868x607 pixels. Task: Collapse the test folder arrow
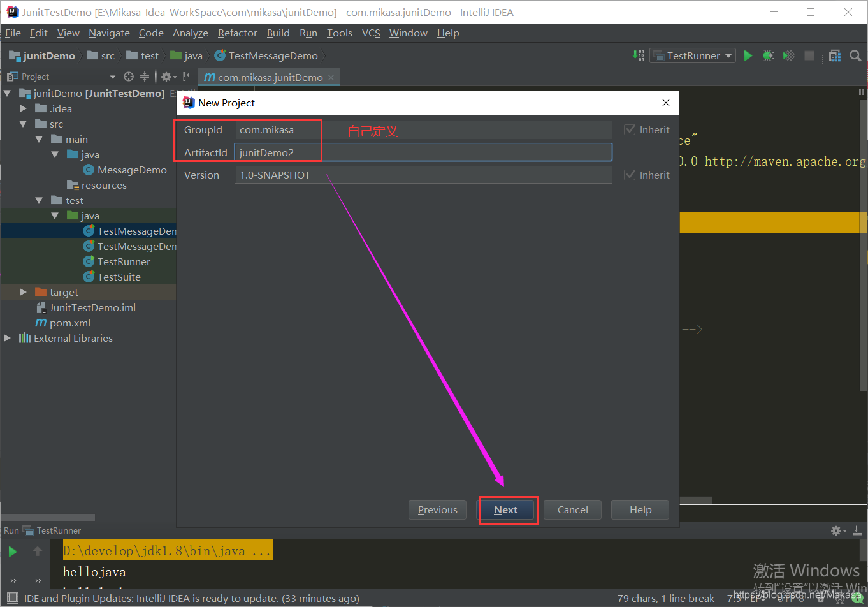(x=39, y=201)
